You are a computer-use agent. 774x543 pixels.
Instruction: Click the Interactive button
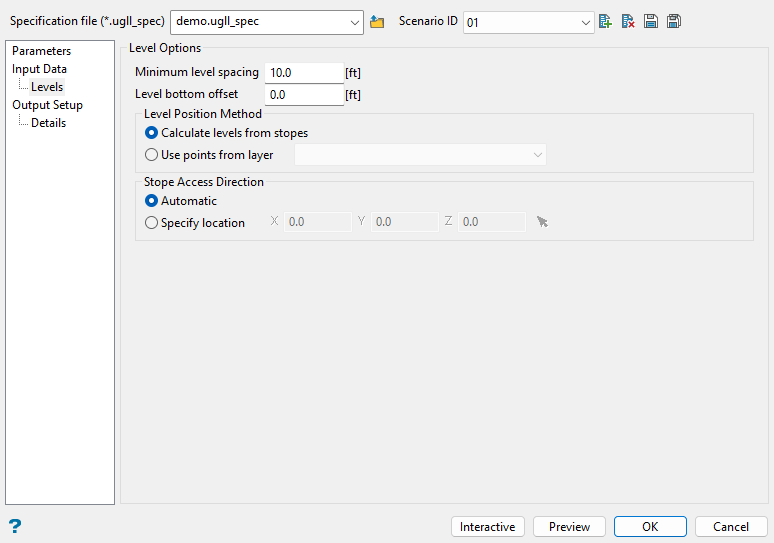[x=488, y=527]
